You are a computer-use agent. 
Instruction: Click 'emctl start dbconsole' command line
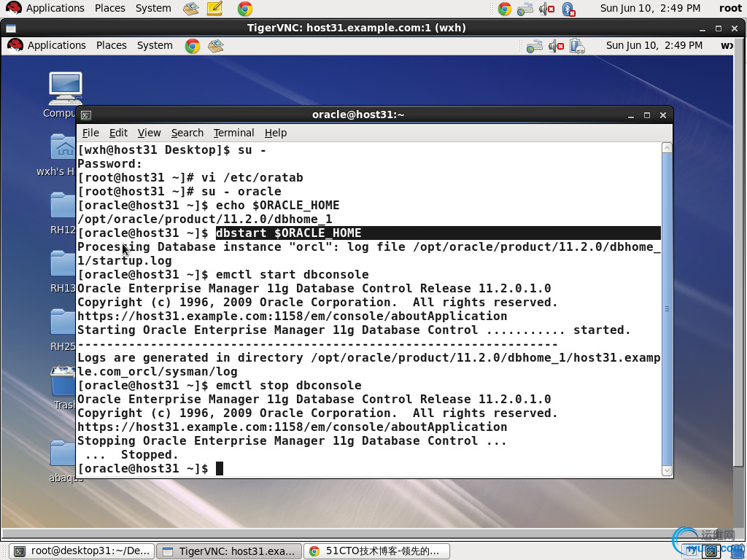[x=292, y=275]
